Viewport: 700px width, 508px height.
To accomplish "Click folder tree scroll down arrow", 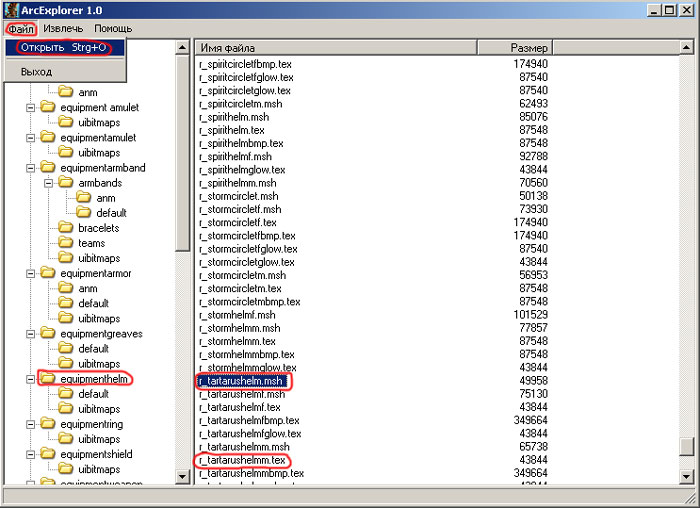I will click(x=182, y=477).
